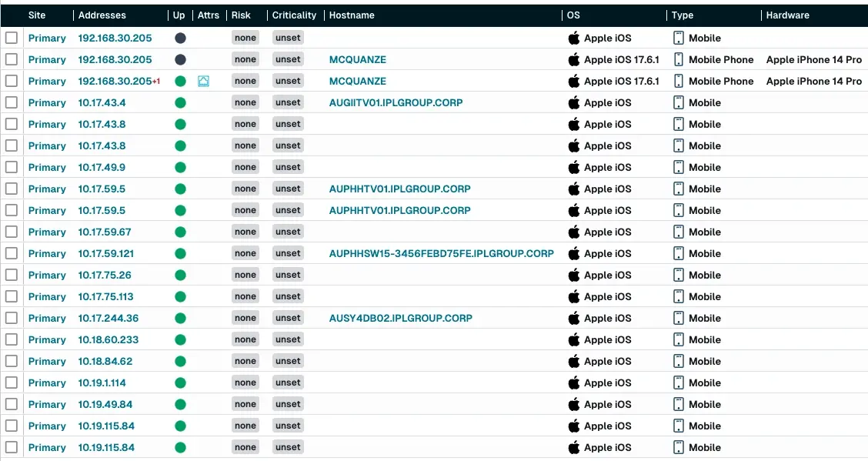Viewport: 868px width, 461px height.
Task: Click the green up status dot for 10.18.60.233
Action: coord(180,339)
